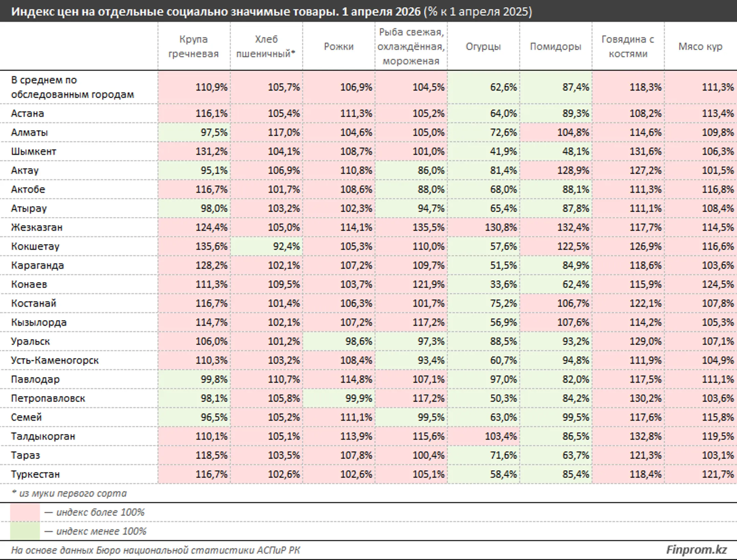Click Кокшетау wheat bread cell 92,4%
Viewport: 737px width, 560px height.
266,246
